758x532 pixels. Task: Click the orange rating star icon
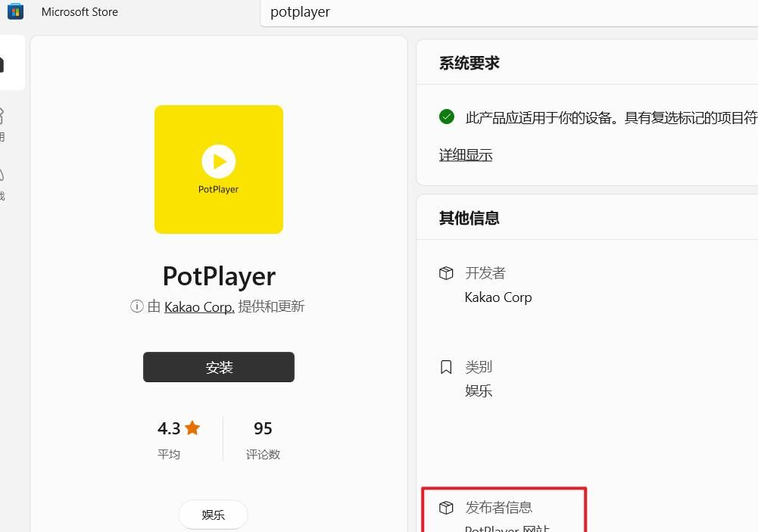coord(192,428)
